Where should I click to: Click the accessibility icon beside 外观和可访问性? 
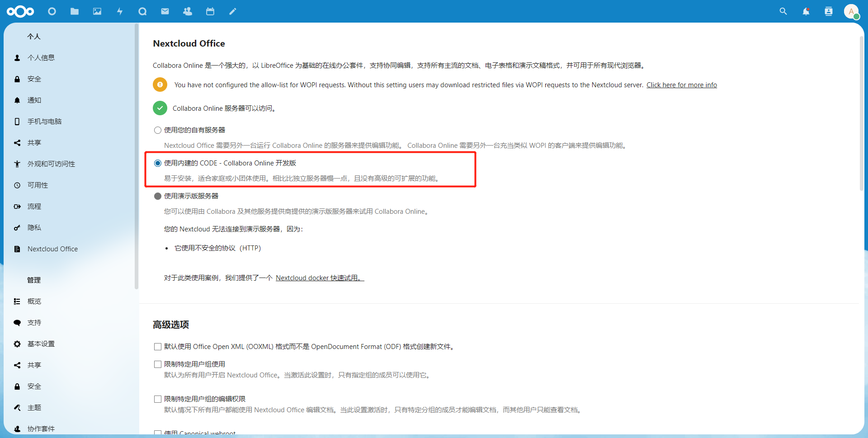(17, 164)
